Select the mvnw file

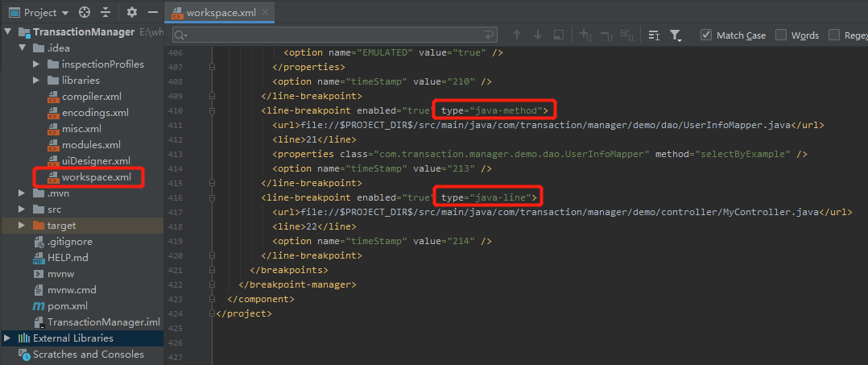[61, 274]
